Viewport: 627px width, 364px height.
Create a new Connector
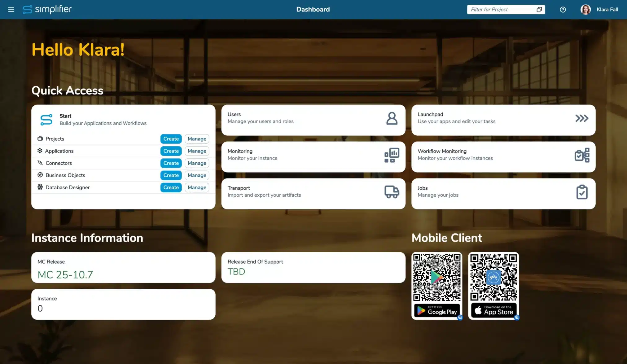171,163
